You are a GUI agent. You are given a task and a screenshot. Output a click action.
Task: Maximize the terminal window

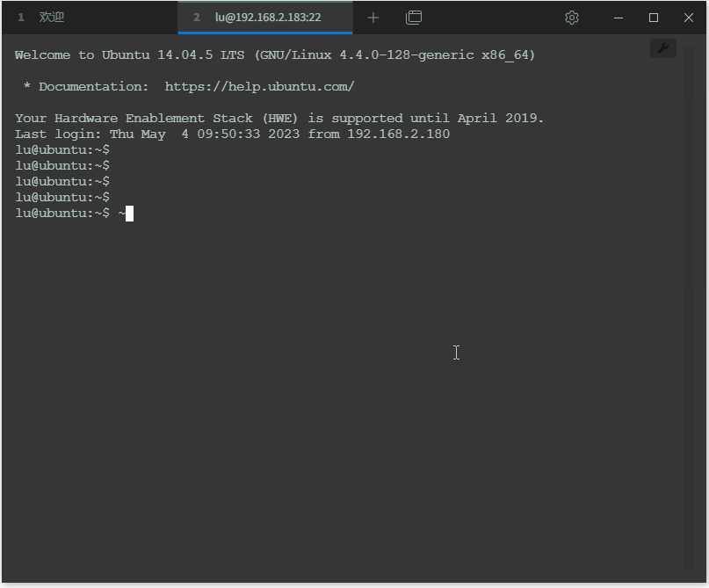pyautogui.click(x=654, y=18)
